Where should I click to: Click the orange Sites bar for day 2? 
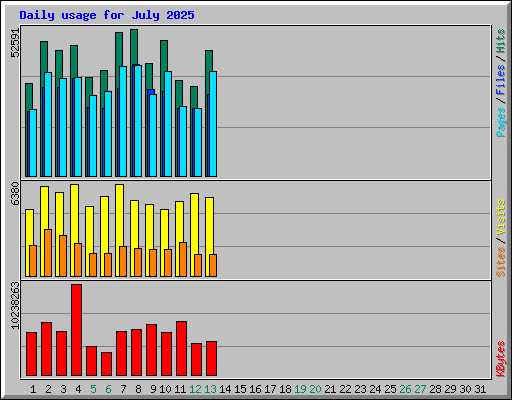point(48,253)
